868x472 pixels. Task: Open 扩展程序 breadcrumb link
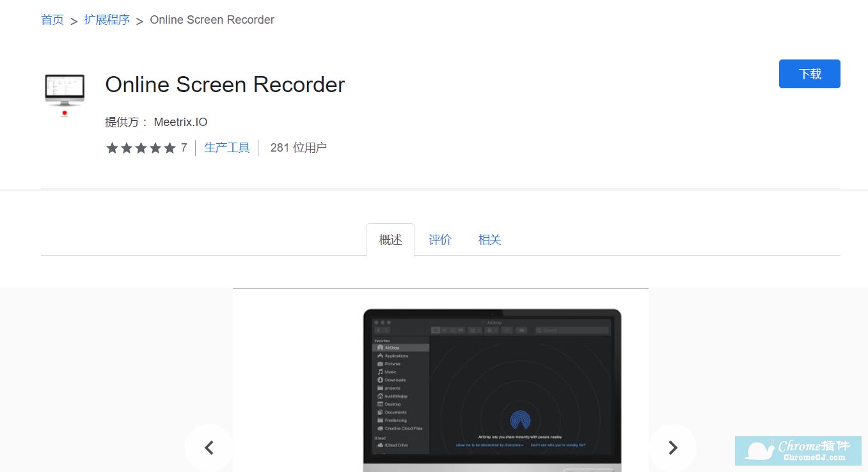pos(107,20)
